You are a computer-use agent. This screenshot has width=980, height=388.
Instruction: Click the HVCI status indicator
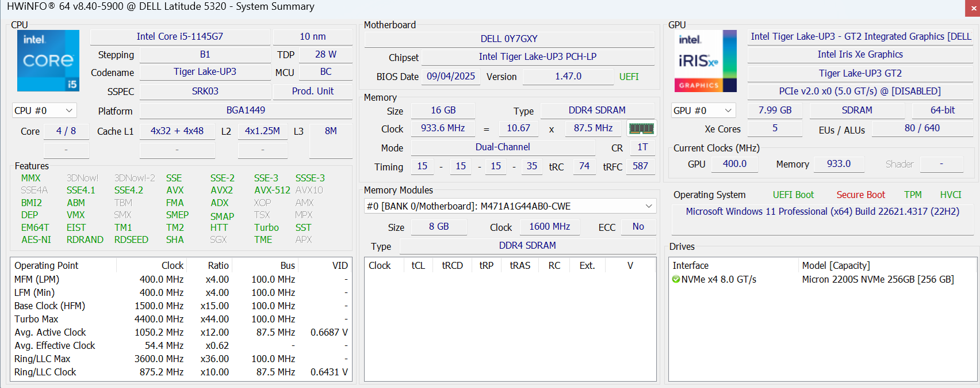click(x=950, y=195)
